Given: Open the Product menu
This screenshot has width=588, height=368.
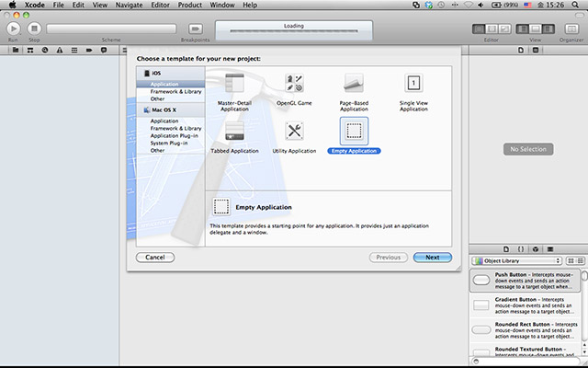Looking at the screenshot, I should pos(190,5).
